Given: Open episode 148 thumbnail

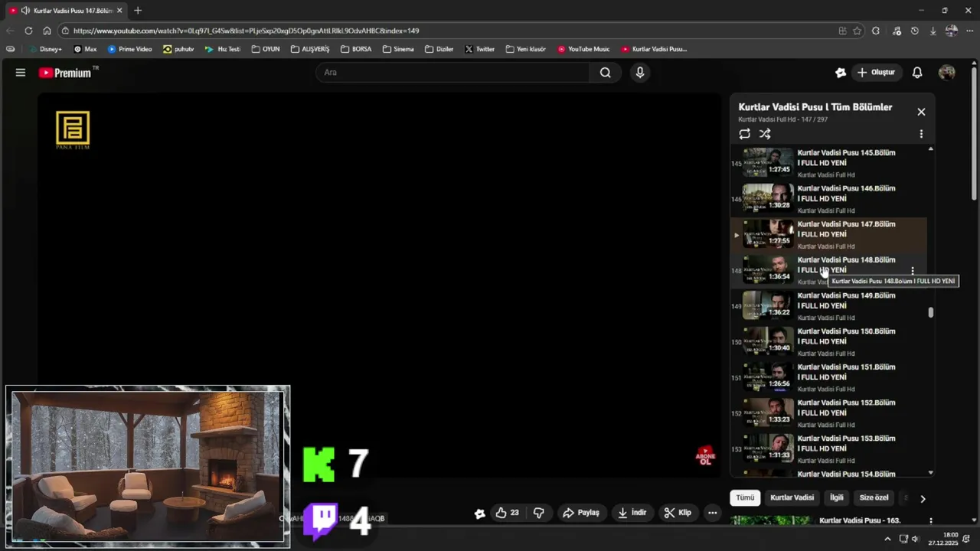Looking at the screenshot, I should point(768,270).
